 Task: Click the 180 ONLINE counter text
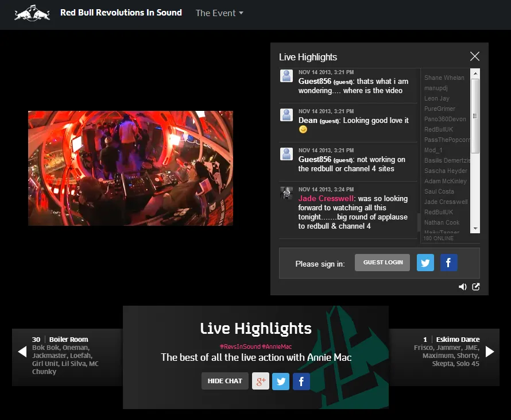(x=438, y=238)
